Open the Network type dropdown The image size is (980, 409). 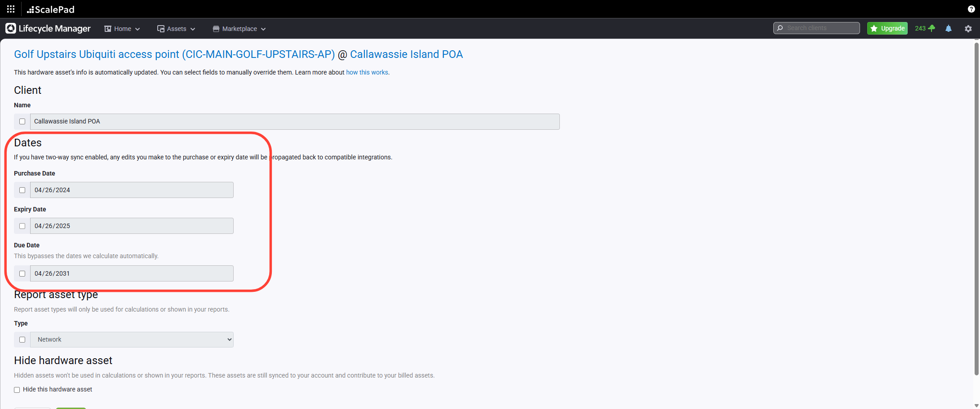coord(132,339)
